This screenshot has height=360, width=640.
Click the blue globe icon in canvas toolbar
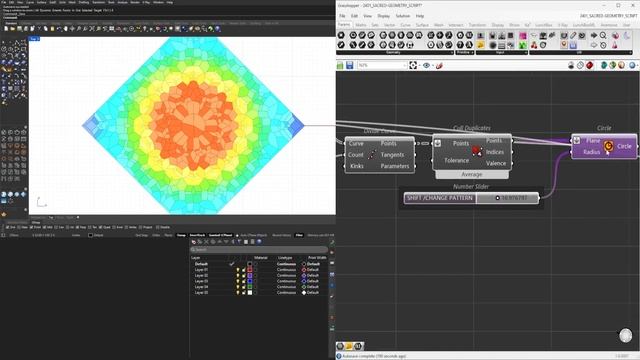(632, 65)
